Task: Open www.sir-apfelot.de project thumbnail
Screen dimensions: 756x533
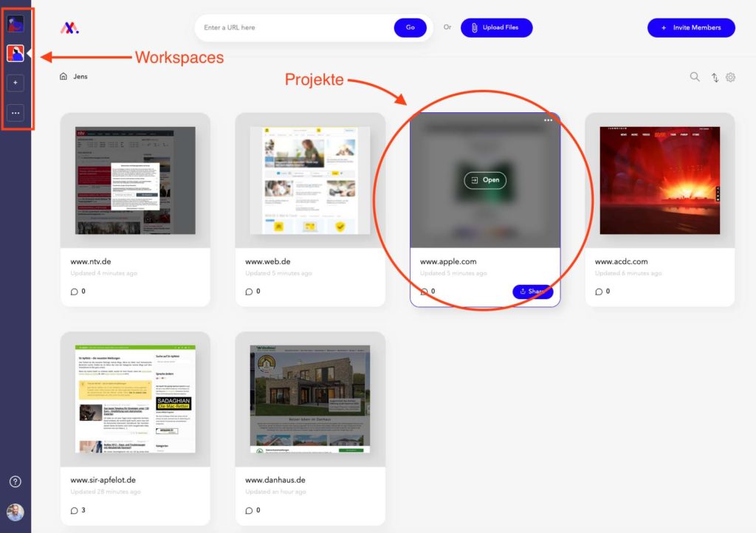Action: (136, 399)
